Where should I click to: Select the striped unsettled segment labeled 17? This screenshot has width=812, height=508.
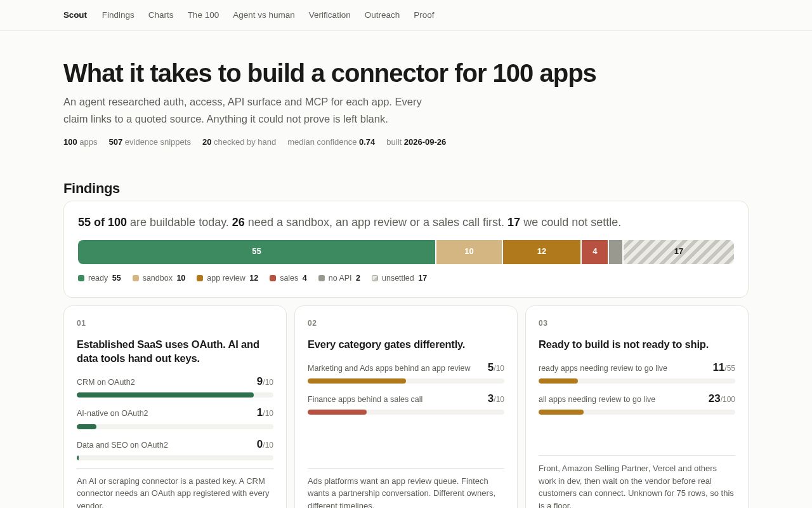pyautogui.click(x=679, y=252)
